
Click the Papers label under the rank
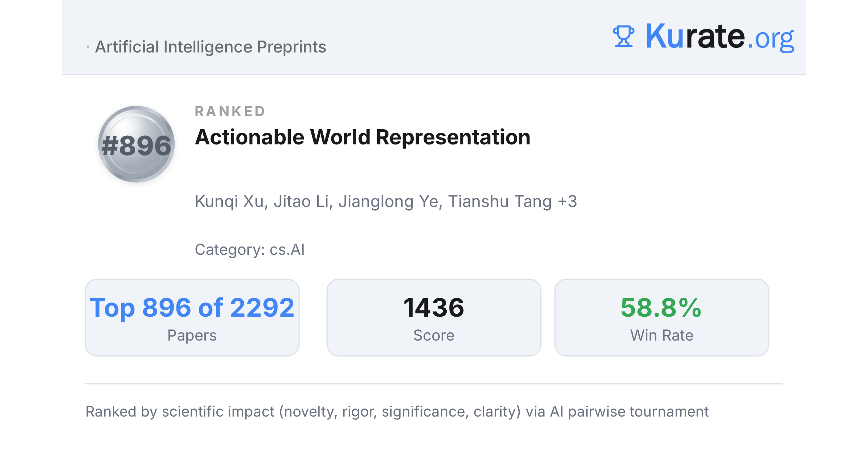192,335
